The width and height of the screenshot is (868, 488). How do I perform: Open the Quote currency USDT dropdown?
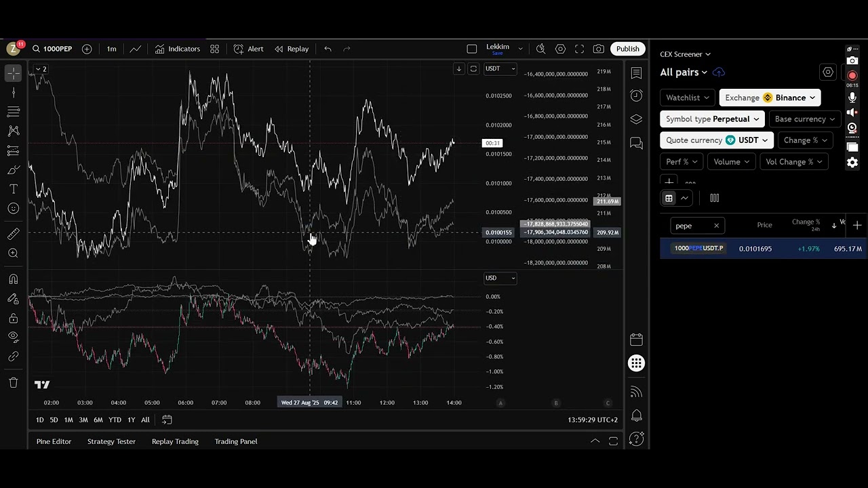click(717, 140)
